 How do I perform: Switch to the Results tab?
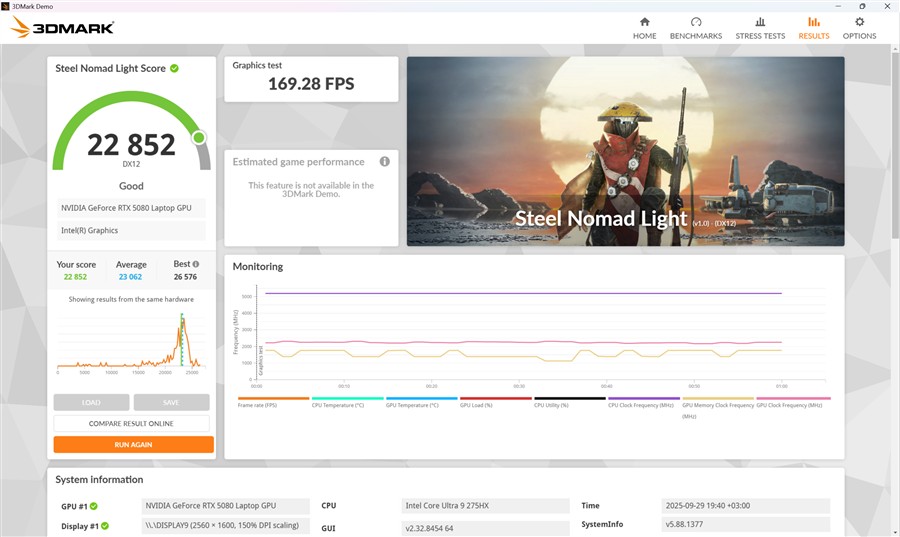click(813, 27)
